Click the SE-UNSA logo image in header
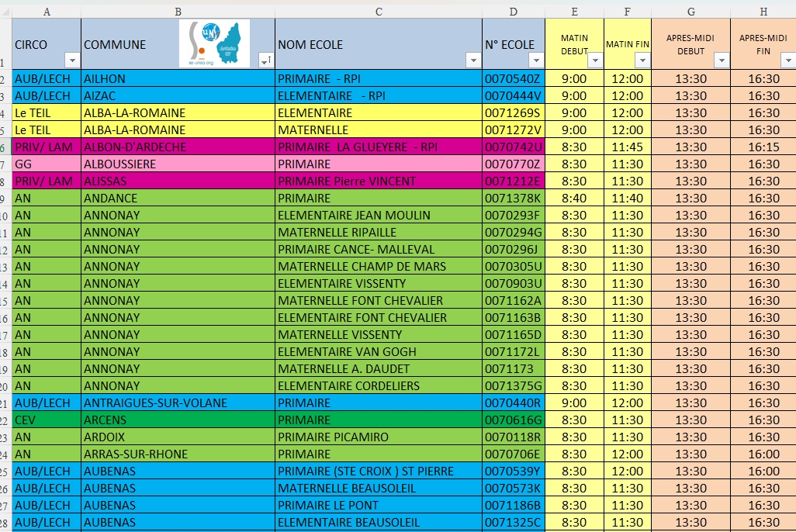 [x=214, y=43]
